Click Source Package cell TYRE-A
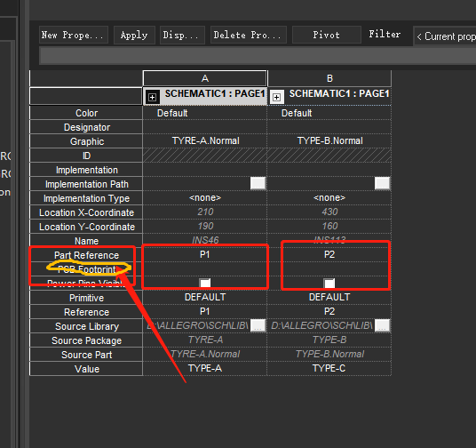This screenshot has height=448, width=476. click(x=205, y=340)
